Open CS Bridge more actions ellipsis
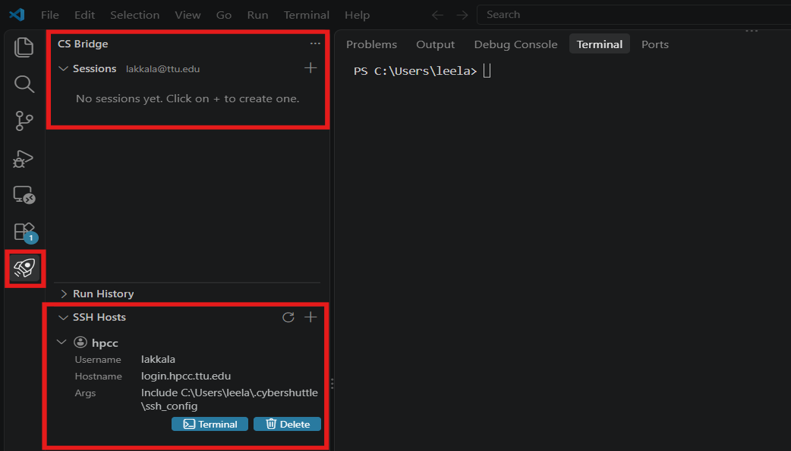Image resolution: width=791 pixels, height=451 pixels. [315, 43]
